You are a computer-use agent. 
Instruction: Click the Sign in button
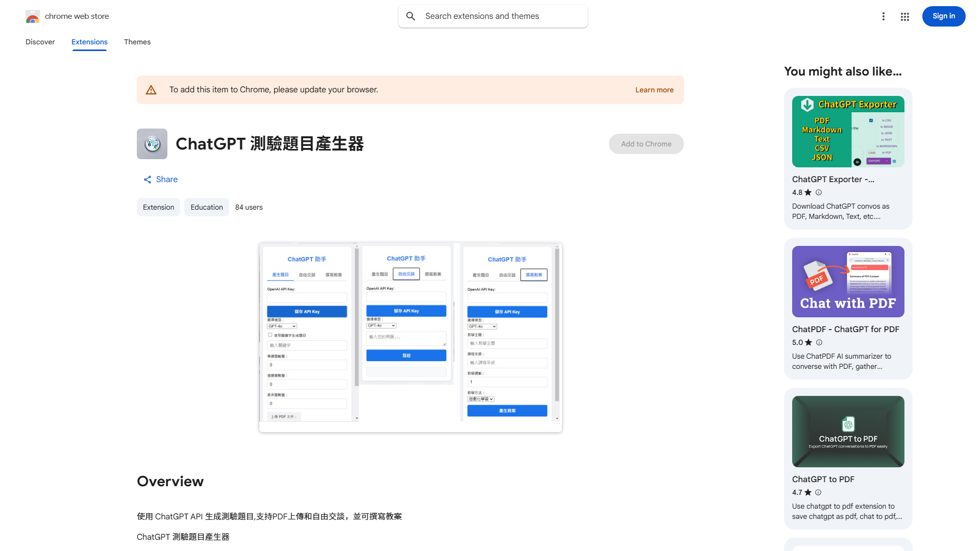[x=943, y=16]
